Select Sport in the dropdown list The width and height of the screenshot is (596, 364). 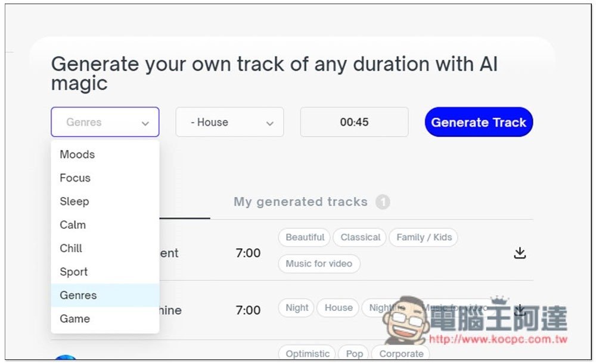pyautogui.click(x=74, y=272)
